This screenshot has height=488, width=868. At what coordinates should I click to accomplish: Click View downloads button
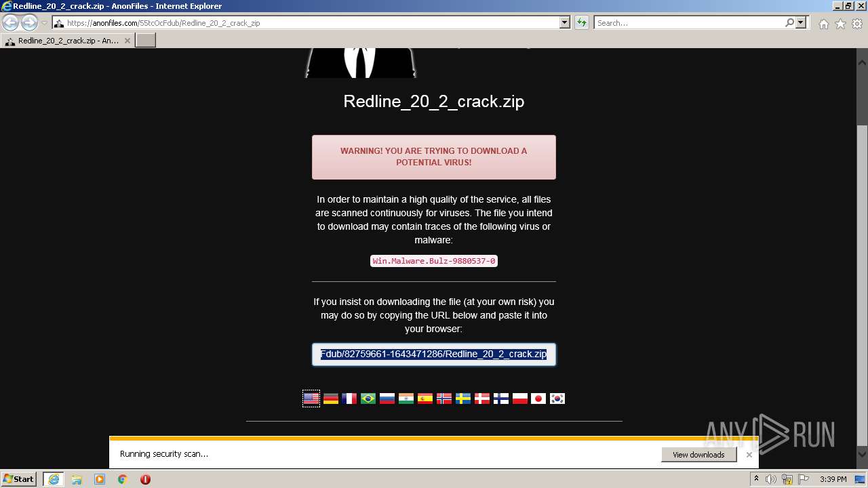[698, 455]
